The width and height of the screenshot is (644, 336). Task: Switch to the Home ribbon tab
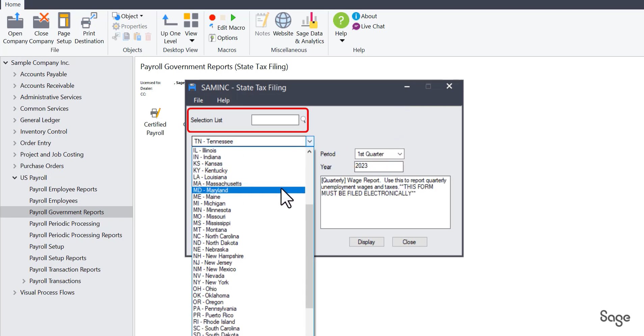coord(12,5)
